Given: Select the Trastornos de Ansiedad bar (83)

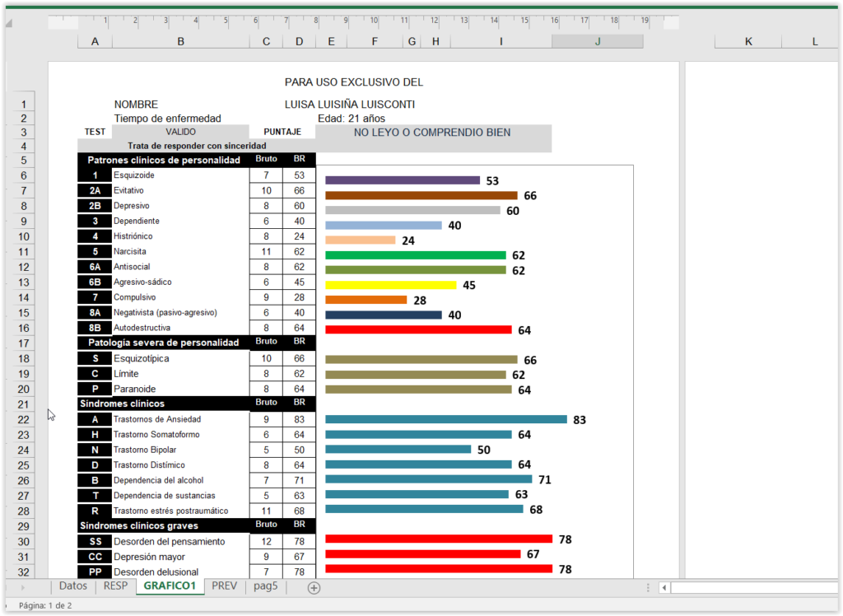Looking at the screenshot, I should coord(446,419).
